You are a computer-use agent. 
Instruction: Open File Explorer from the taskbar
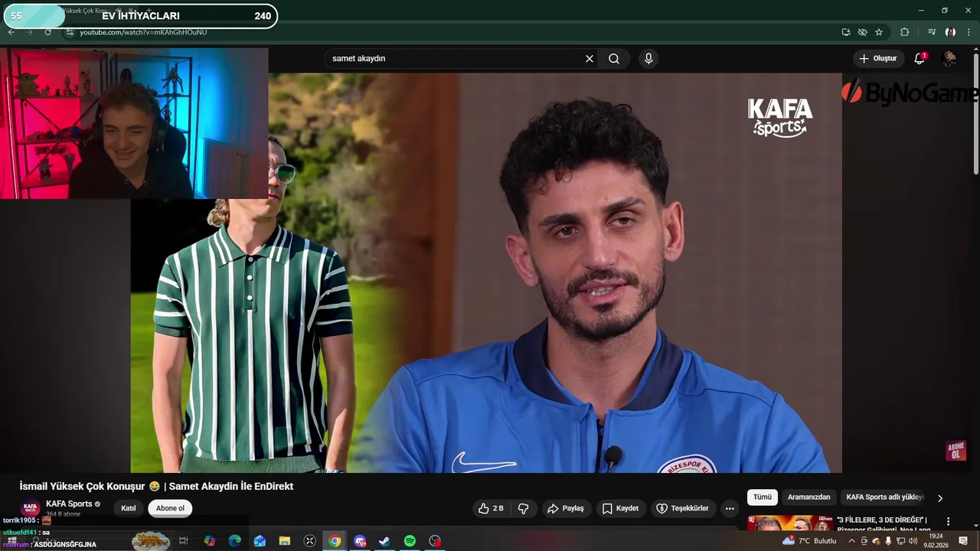pos(285,541)
